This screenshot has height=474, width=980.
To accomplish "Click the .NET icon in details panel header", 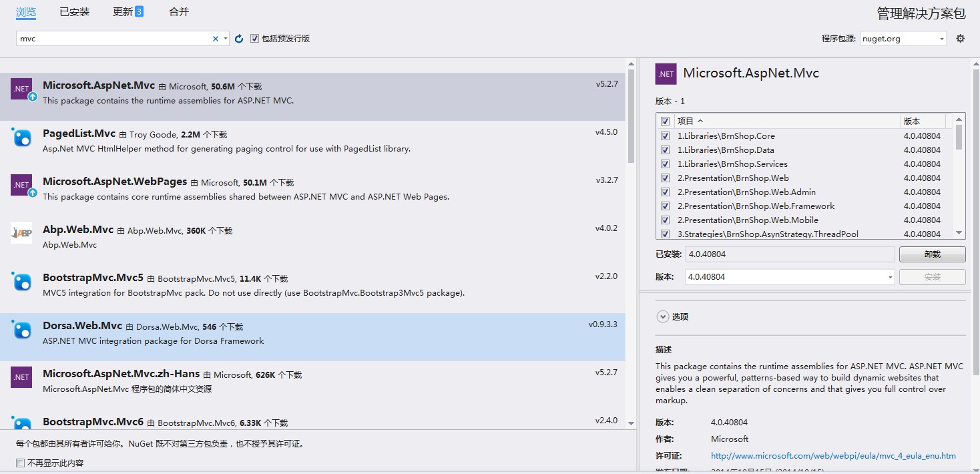I will 666,74.
